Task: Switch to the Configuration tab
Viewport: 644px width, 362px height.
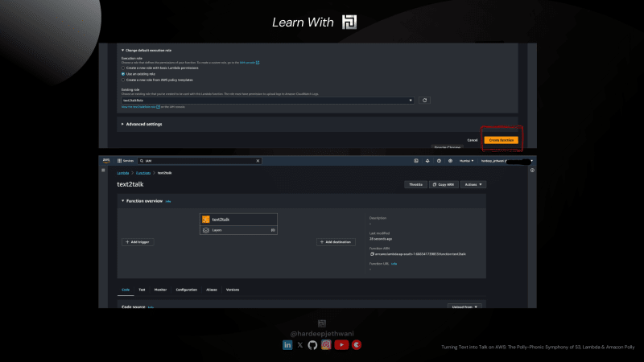Action: point(187,290)
